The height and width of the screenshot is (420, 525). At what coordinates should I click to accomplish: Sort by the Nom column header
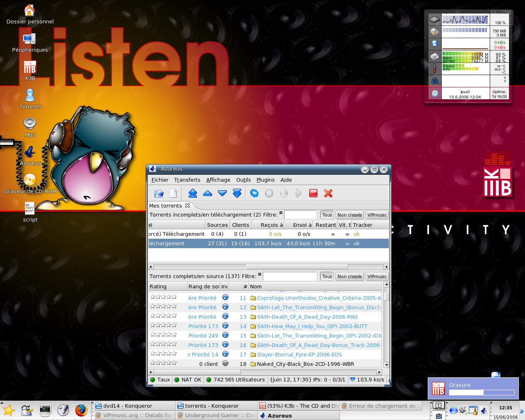[315, 287]
